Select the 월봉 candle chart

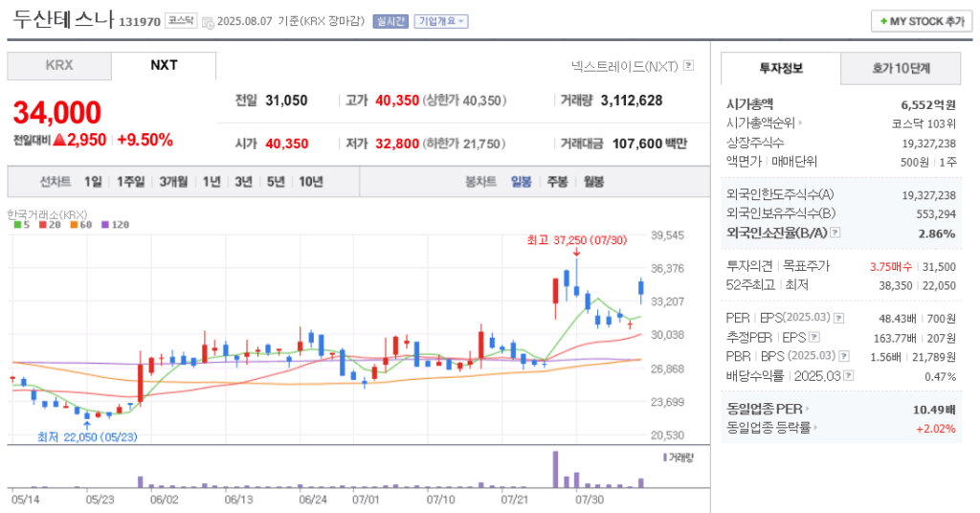[593, 182]
